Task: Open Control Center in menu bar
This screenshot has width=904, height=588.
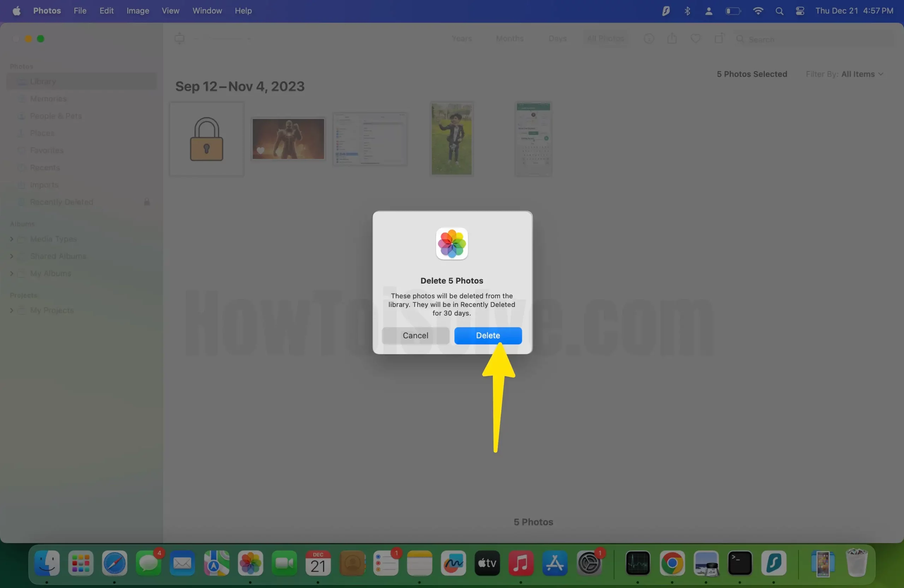Action: (x=800, y=11)
